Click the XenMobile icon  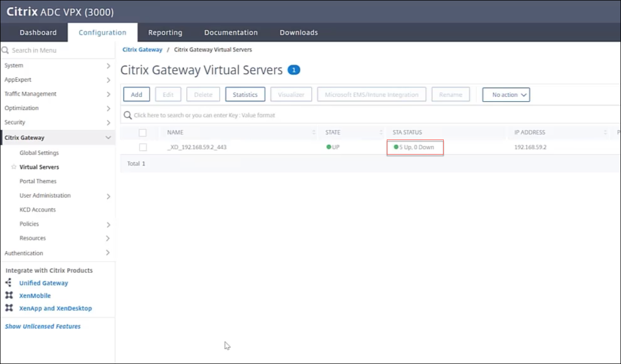point(9,296)
